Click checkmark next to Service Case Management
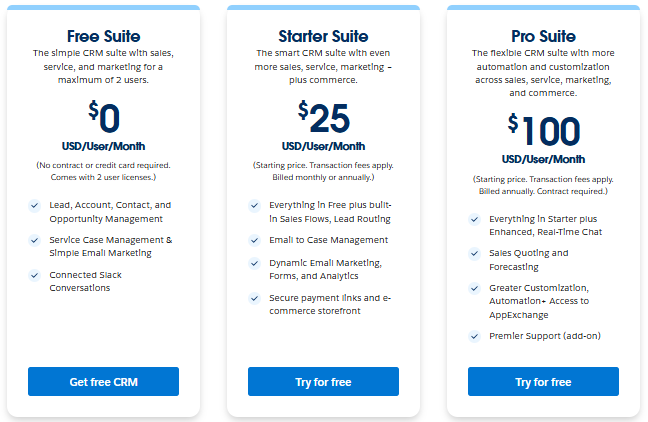 click(35, 240)
